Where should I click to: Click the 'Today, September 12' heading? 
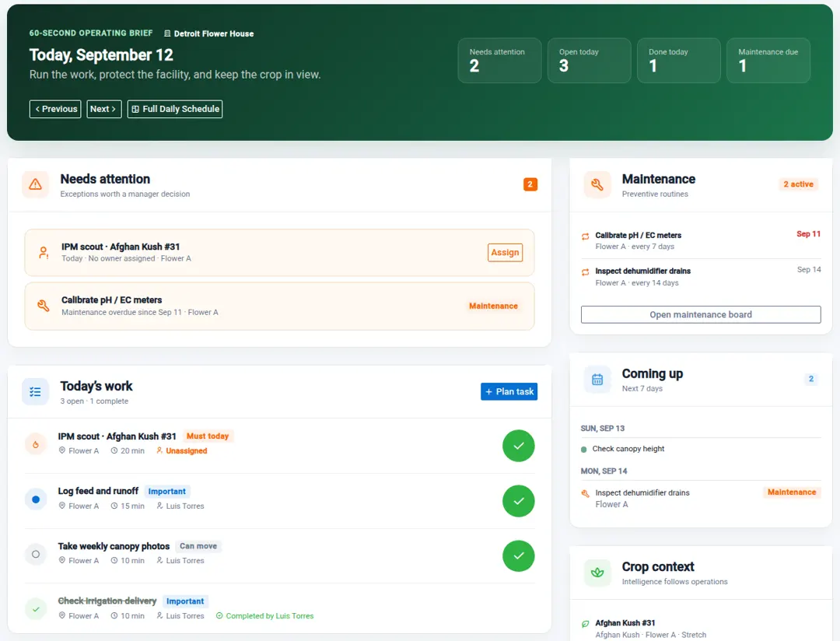coord(101,55)
